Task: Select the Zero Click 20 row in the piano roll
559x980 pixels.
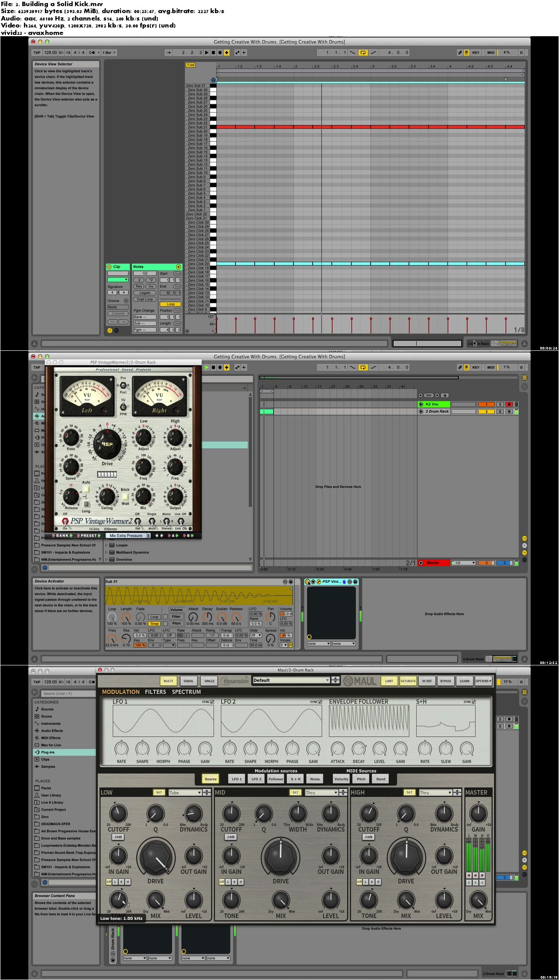Action: click(x=198, y=264)
